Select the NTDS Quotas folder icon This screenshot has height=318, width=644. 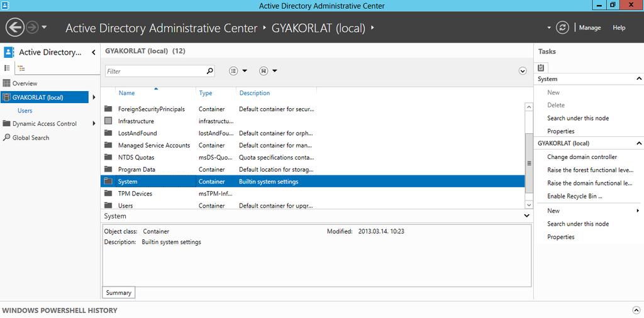coord(108,157)
